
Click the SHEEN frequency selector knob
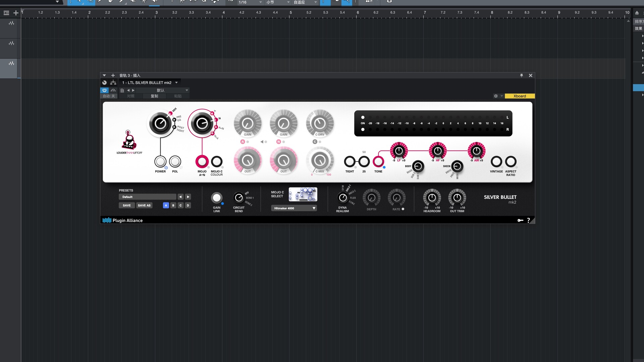[x=457, y=166]
